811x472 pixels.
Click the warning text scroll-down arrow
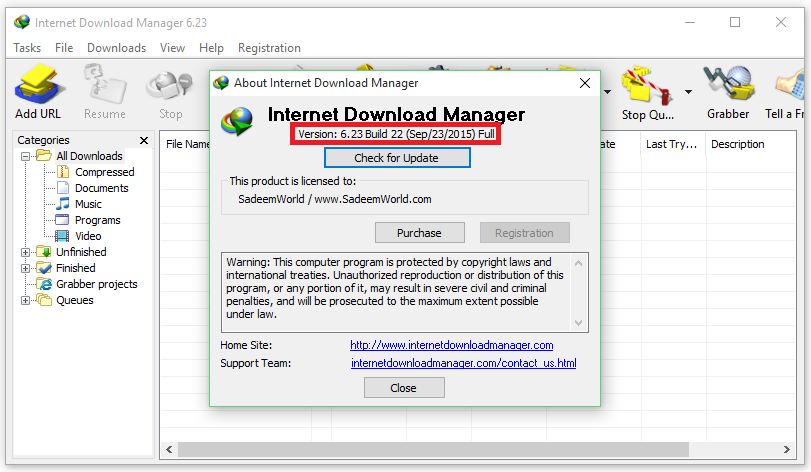578,323
